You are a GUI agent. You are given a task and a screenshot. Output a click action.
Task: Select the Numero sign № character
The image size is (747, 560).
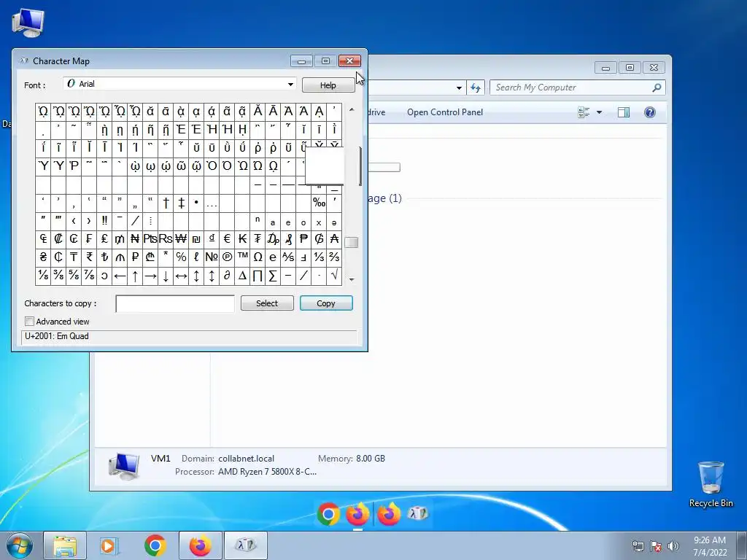pyautogui.click(x=212, y=257)
